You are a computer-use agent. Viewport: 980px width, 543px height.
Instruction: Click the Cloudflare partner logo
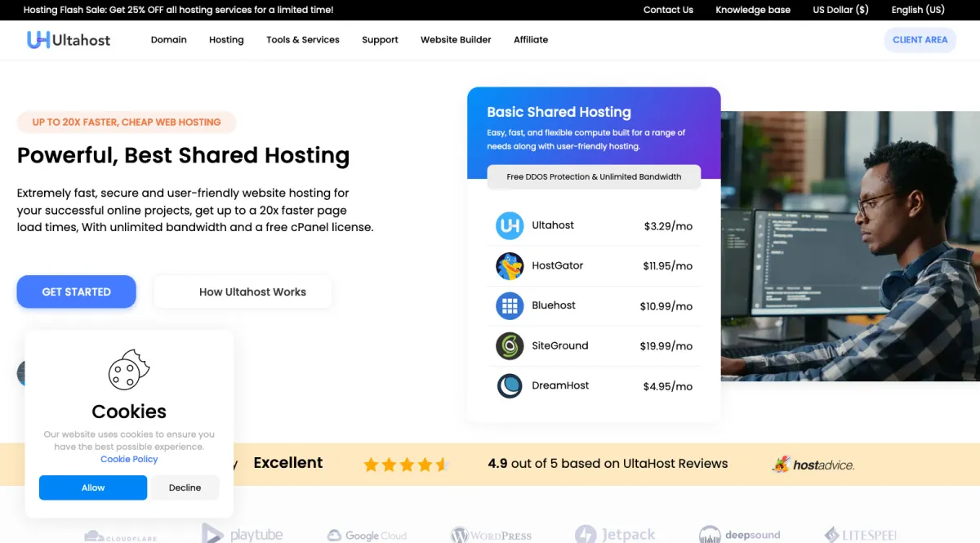tap(120, 536)
